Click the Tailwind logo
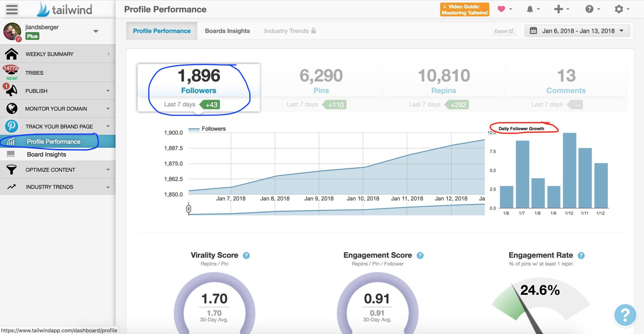The height and width of the screenshot is (334, 644). point(64,9)
